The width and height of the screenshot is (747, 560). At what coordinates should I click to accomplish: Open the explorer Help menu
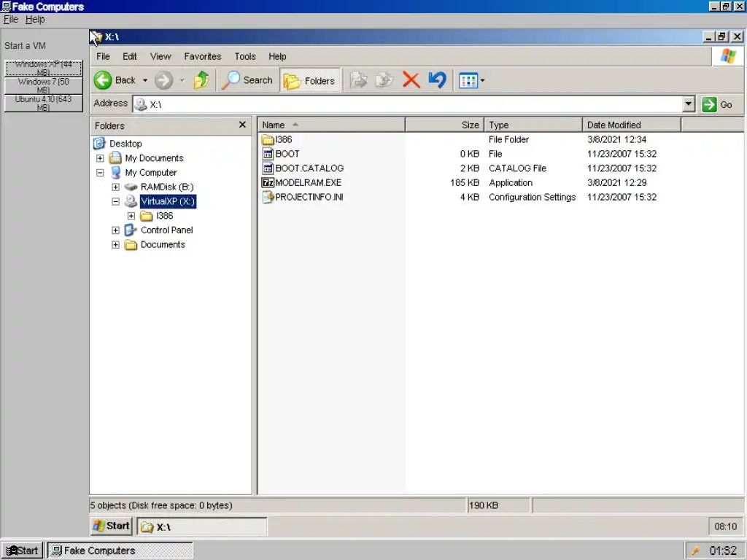(277, 56)
